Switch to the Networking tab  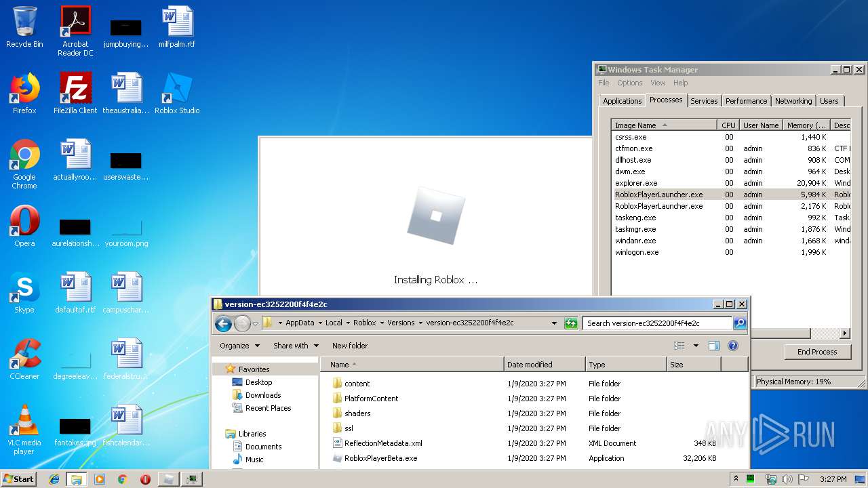pos(793,101)
